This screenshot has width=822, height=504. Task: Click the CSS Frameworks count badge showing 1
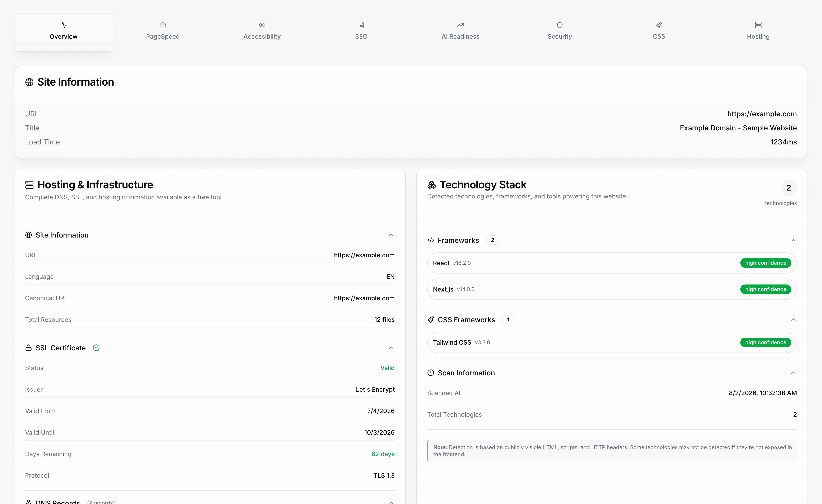click(508, 320)
